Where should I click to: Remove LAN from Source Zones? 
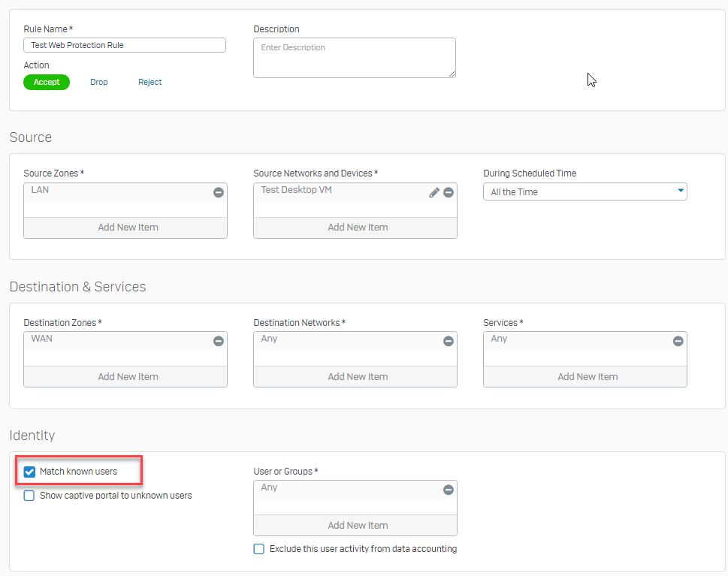(x=218, y=192)
